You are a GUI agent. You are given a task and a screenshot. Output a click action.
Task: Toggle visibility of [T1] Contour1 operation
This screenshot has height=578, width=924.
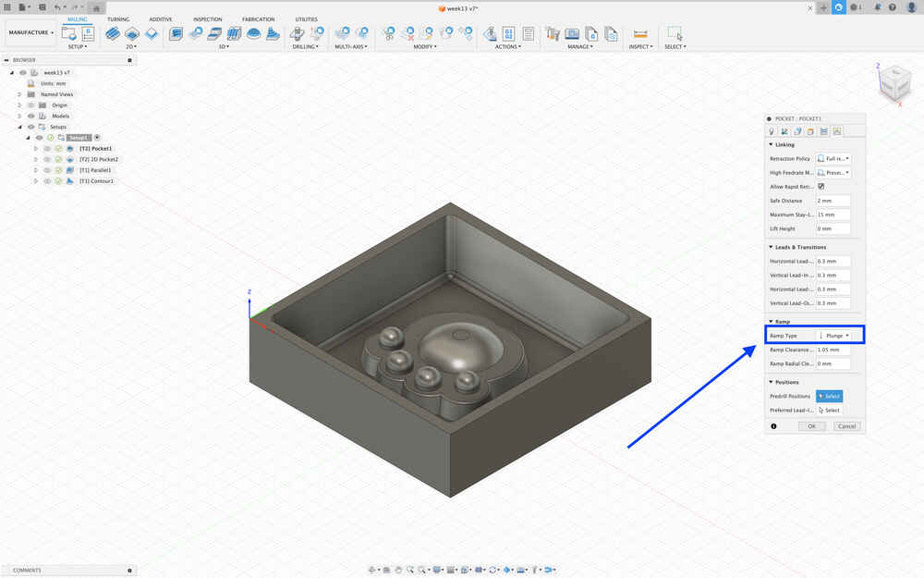click(47, 181)
